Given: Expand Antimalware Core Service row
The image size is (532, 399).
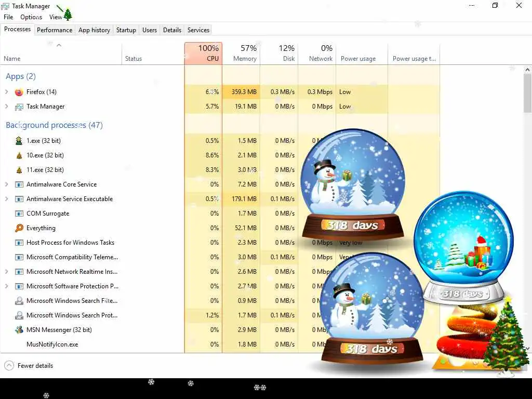Looking at the screenshot, I should tap(6, 184).
